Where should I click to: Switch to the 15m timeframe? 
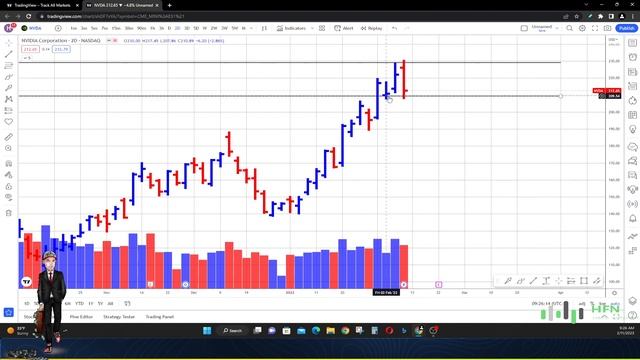coord(116,28)
